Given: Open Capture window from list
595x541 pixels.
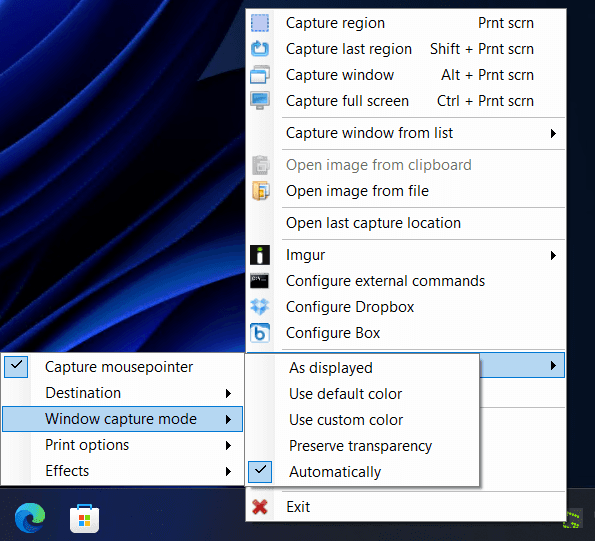Looking at the screenshot, I should [x=406, y=133].
